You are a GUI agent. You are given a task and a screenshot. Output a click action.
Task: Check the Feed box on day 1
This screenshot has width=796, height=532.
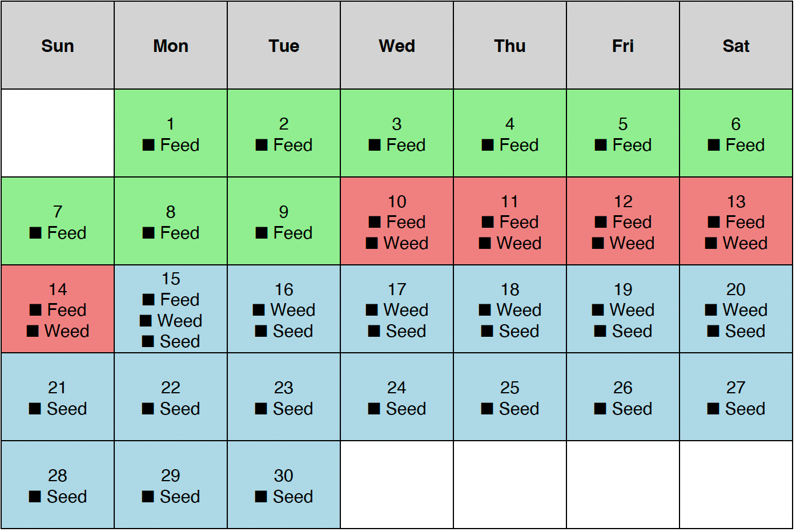pyautogui.click(x=148, y=145)
